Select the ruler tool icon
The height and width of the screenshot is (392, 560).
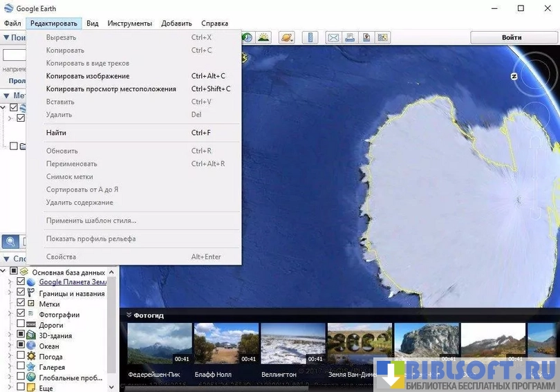(310, 37)
